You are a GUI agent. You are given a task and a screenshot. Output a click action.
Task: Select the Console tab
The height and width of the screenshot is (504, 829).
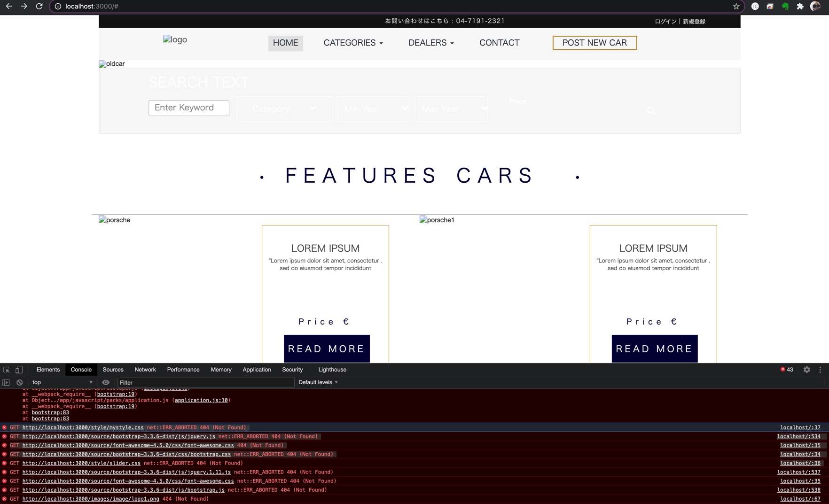pos(81,370)
